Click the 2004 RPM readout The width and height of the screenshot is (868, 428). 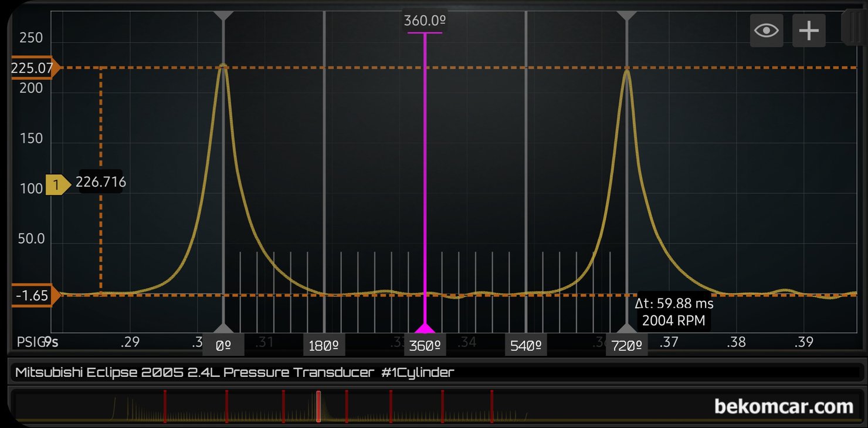coord(673,321)
